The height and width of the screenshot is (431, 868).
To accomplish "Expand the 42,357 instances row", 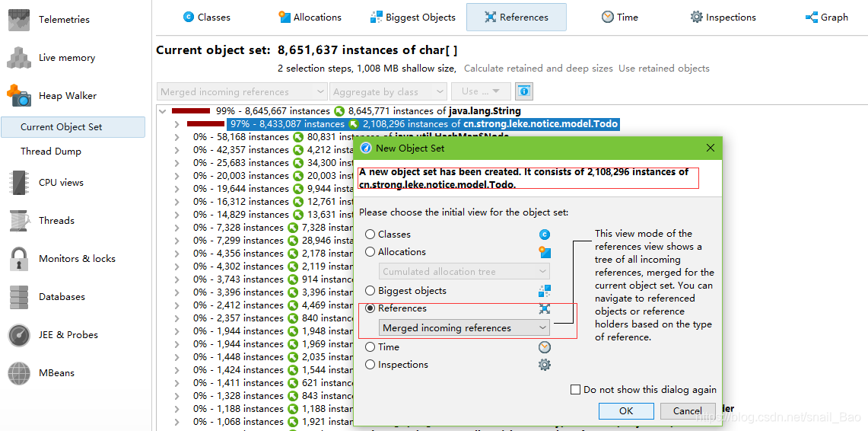I will coord(177,149).
